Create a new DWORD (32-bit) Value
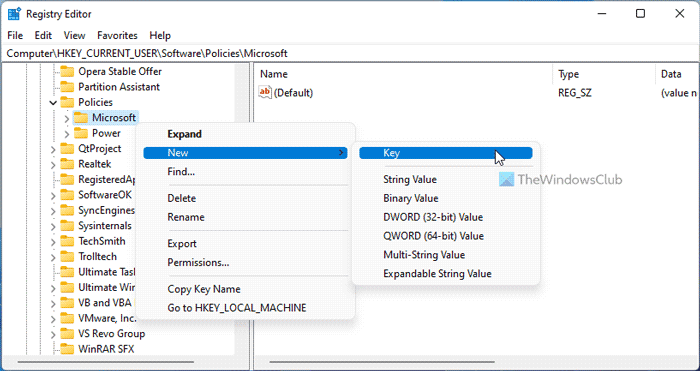Screen dimensions: 700x371 pyautogui.click(x=446, y=217)
